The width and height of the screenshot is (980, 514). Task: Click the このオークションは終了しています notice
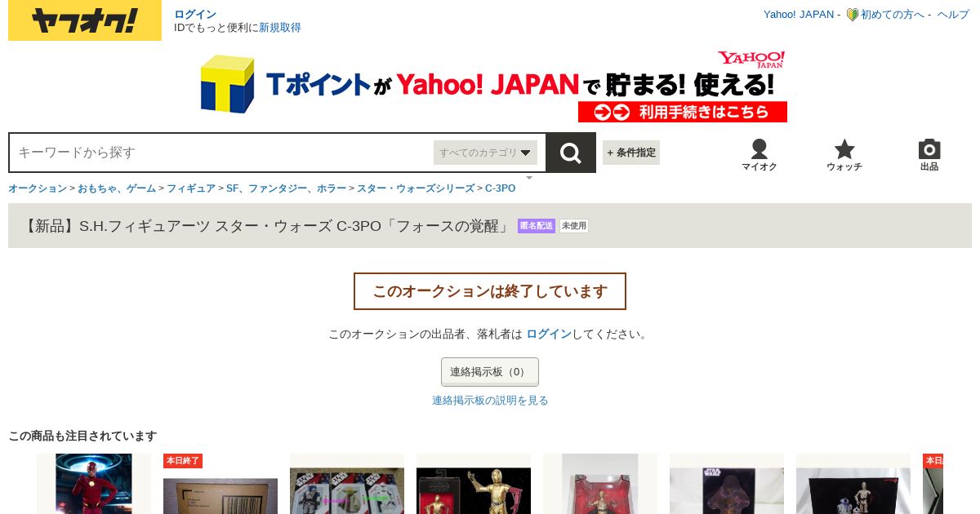pyautogui.click(x=490, y=291)
